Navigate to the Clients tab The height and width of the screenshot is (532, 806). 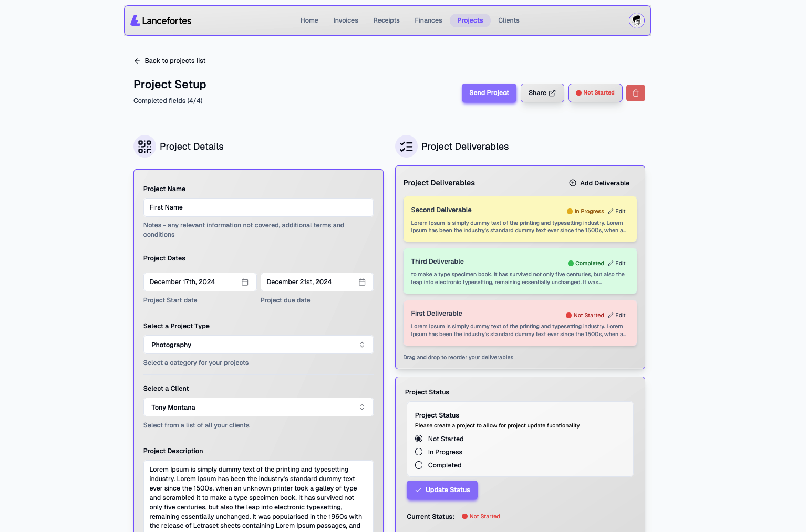coord(509,20)
